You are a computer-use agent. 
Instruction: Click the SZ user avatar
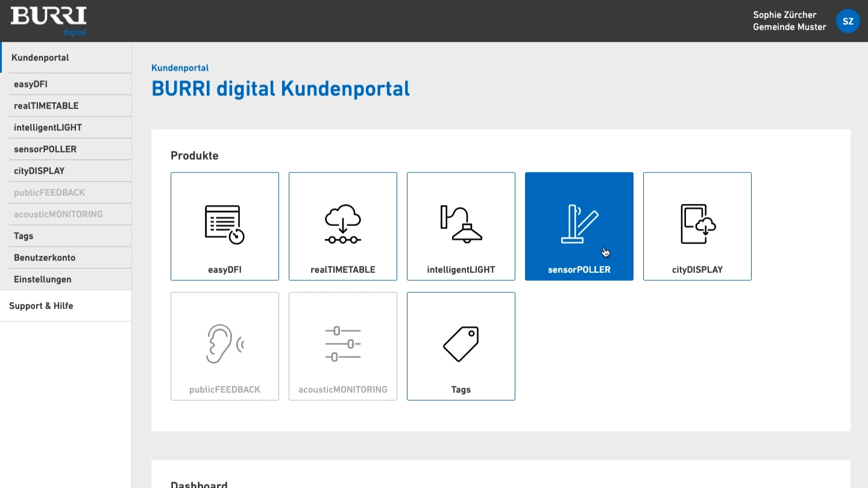[848, 21]
